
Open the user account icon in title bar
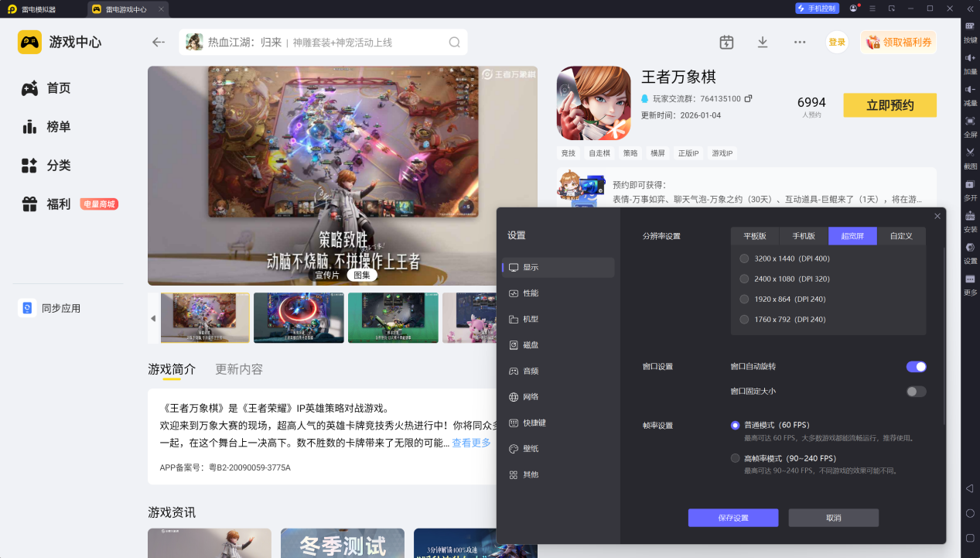point(854,9)
